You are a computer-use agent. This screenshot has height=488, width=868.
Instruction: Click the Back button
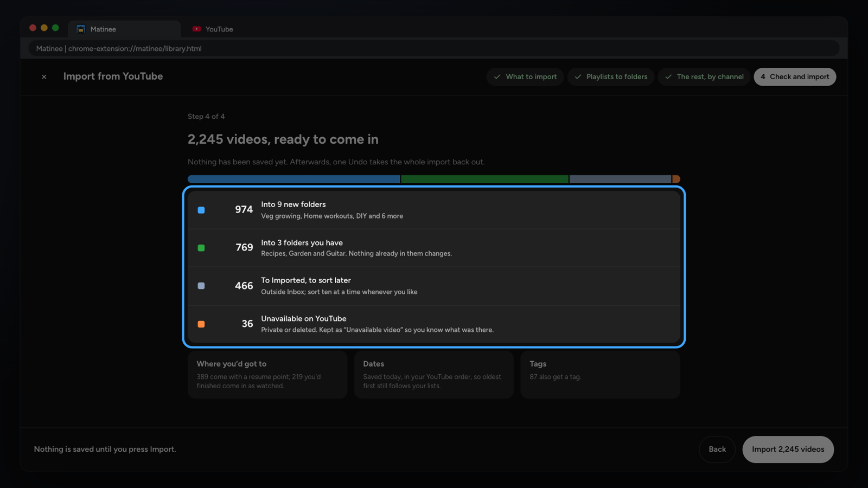coord(717,450)
